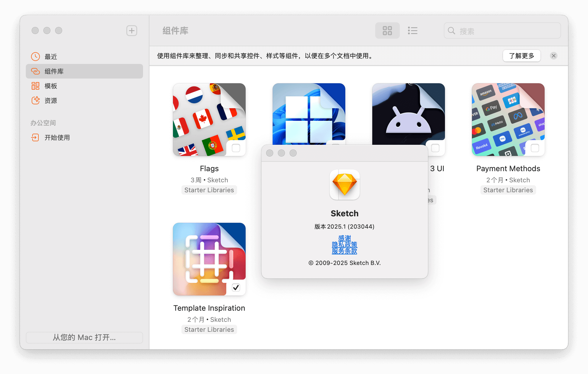Viewport: 588px width, 374px height.
Task: Open 资源 resources section
Action: point(51,101)
